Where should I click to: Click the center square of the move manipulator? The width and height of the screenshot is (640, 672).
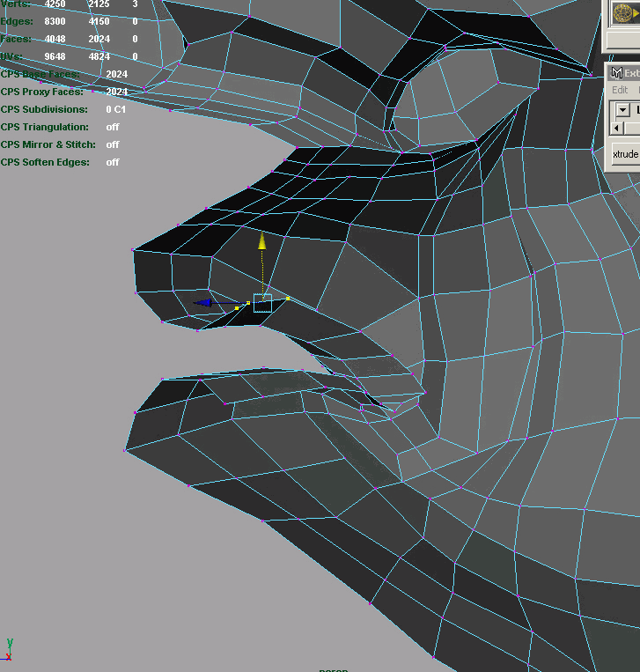(x=262, y=303)
